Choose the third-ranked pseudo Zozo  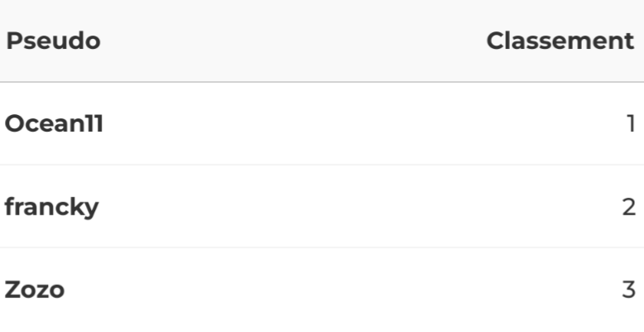pyautogui.click(x=35, y=291)
